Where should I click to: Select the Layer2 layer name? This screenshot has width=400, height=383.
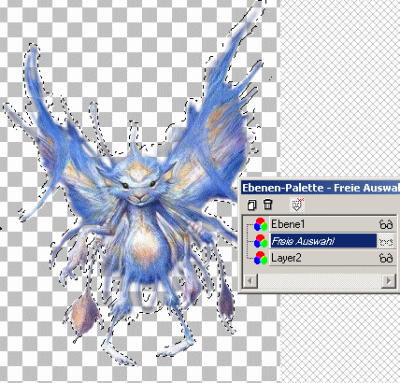click(x=286, y=258)
